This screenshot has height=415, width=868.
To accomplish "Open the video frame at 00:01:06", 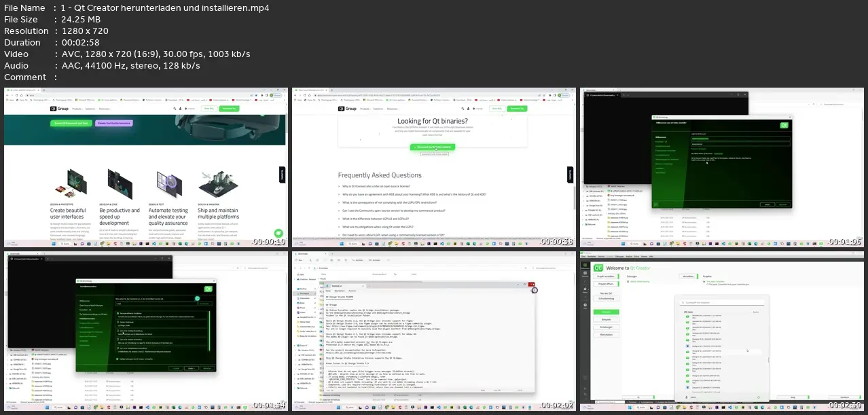I will point(721,167).
